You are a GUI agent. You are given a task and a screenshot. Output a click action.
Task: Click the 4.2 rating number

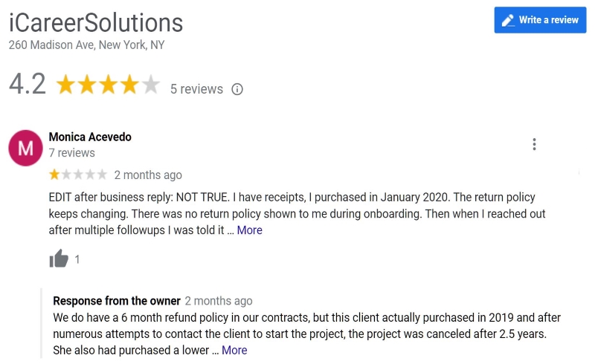click(28, 84)
